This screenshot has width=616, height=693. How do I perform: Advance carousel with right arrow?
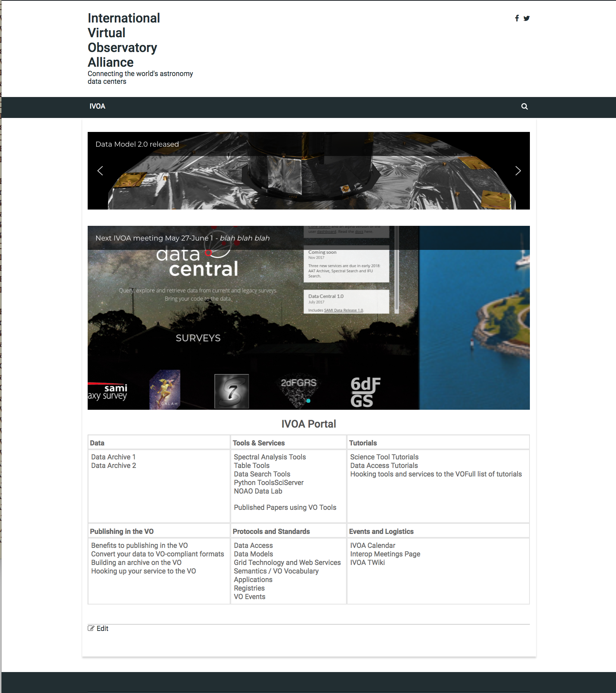(518, 171)
